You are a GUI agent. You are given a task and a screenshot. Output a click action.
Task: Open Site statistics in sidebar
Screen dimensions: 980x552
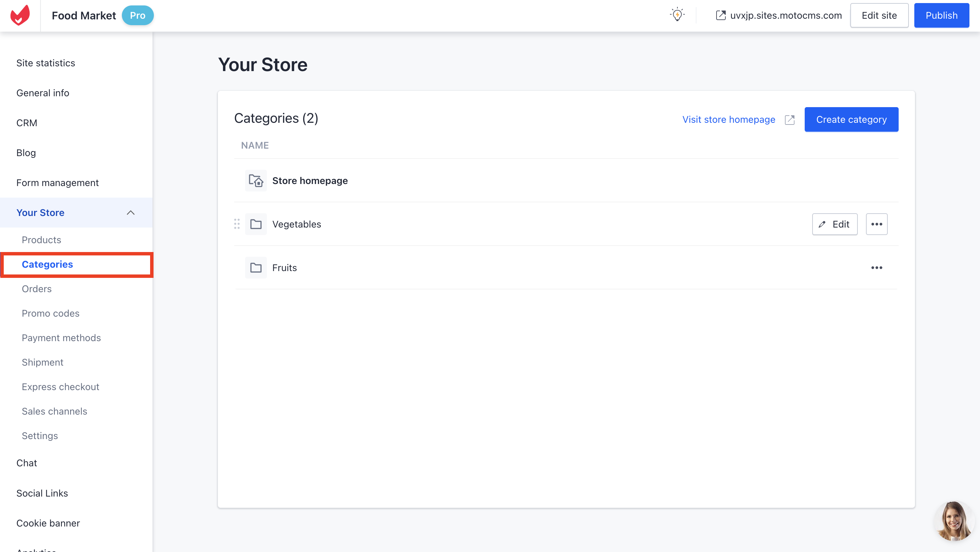[46, 63]
